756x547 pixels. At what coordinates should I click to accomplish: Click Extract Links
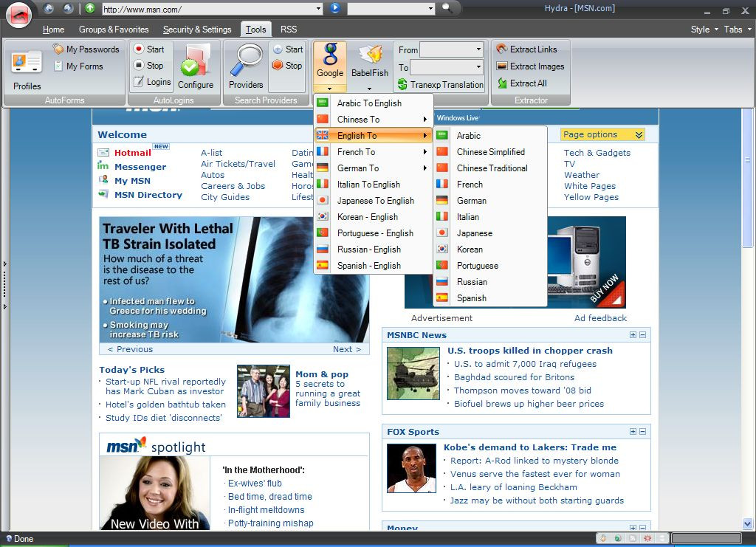tap(527, 49)
